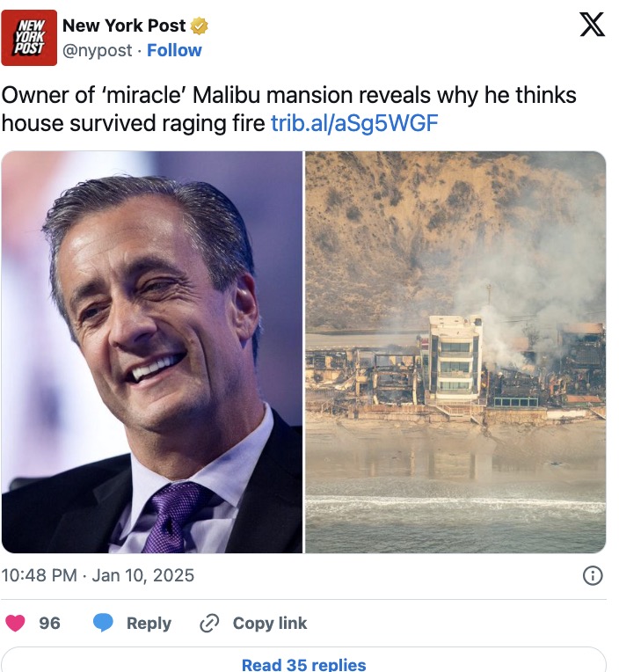Open the photo of the smiling man
The width and height of the screenshot is (619, 672).
152,352
